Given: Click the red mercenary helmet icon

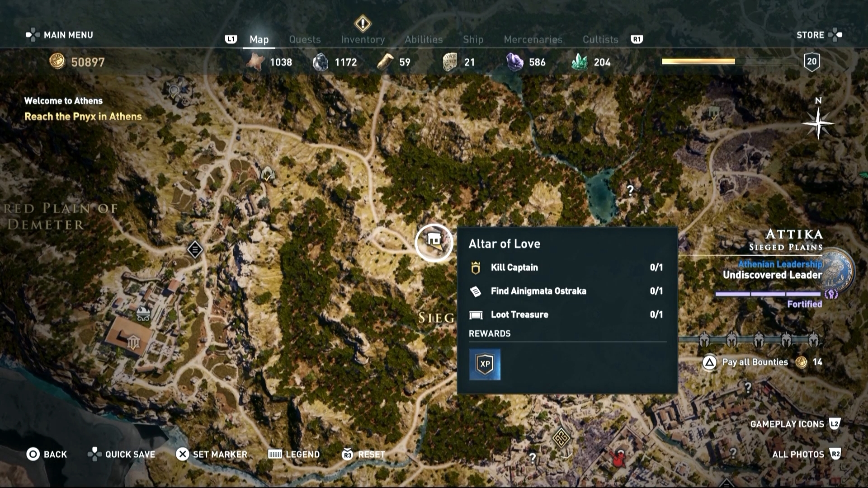Looking at the screenshot, I should (x=618, y=459).
